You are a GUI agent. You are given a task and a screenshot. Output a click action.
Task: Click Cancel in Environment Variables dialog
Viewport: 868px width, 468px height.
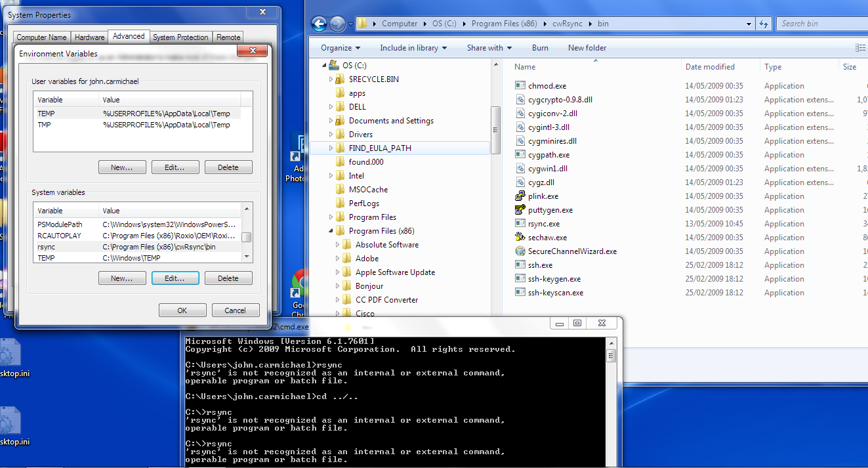pos(235,310)
